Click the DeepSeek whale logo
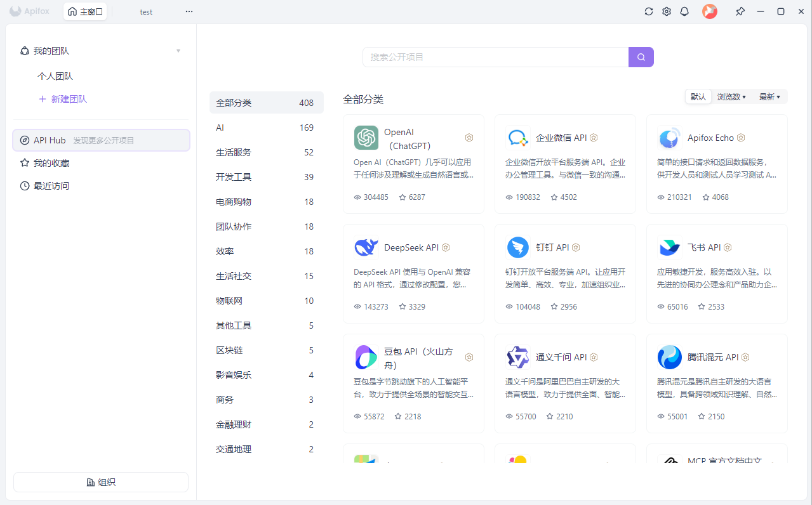Screen dimensions: 812x505 [366, 247]
